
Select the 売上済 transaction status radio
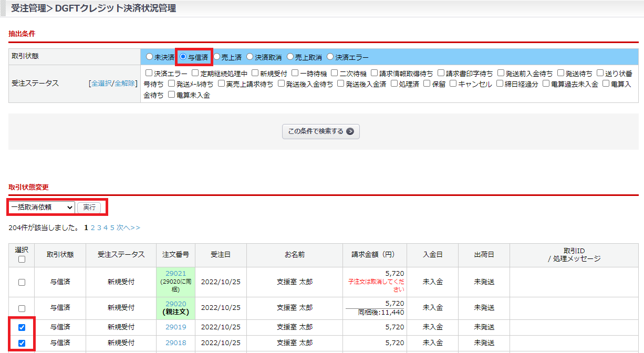(217, 57)
